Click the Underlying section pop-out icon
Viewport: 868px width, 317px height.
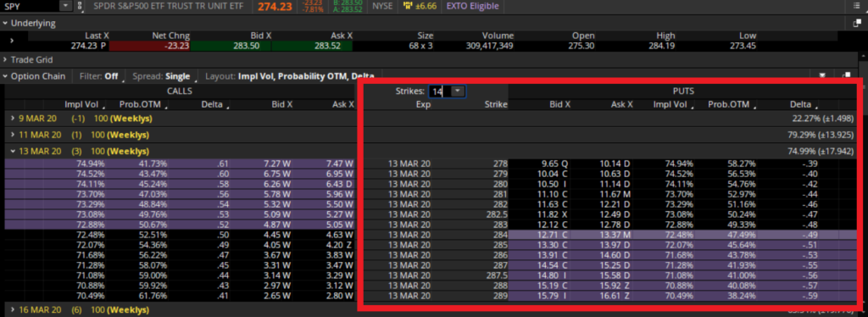tap(857, 23)
